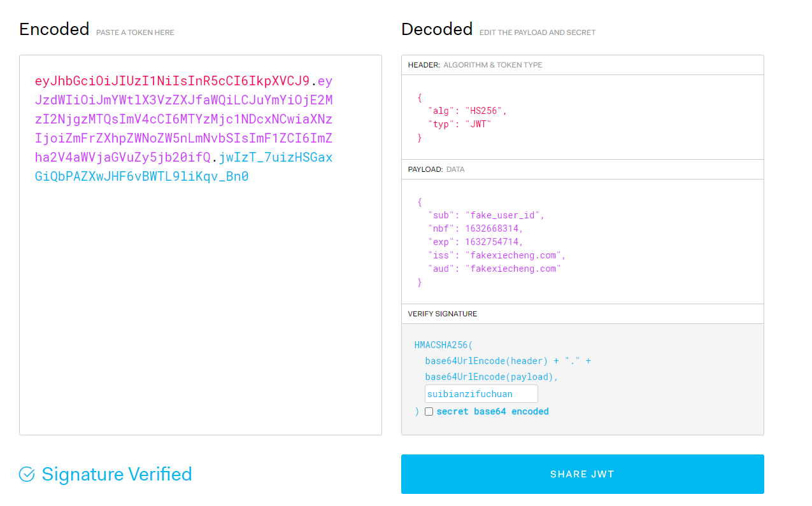Screen dimensions: 812x506
Task: Click the PASTE A TOKEN HERE label
Action: click(x=135, y=32)
